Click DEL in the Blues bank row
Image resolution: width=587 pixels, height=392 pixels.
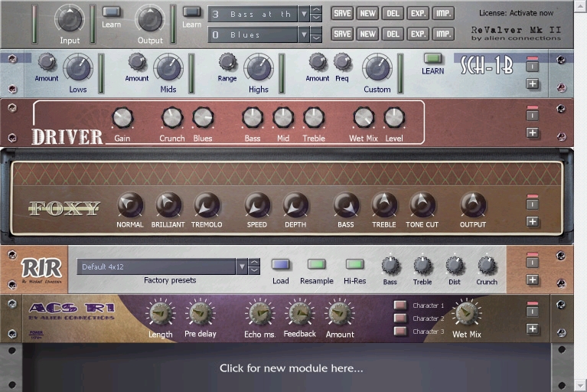point(393,34)
